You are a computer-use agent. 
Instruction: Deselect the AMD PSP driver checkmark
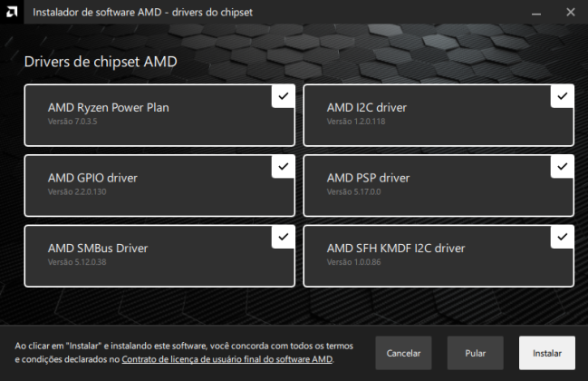tap(563, 167)
